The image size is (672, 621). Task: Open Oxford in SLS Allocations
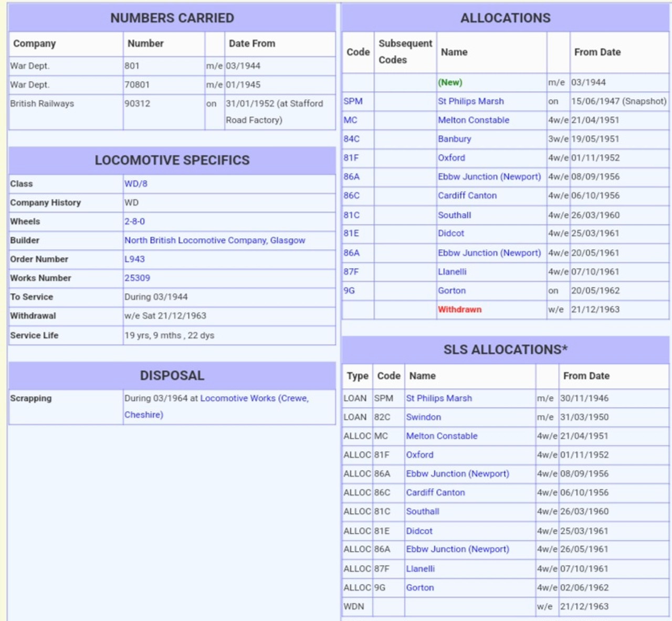click(x=419, y=455)
